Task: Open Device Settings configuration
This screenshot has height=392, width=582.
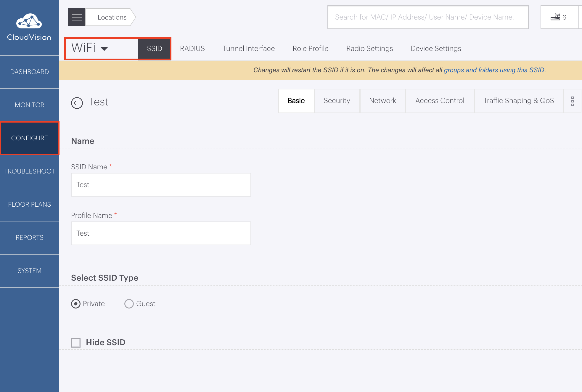Action: pyautogui.click(x=435, y=48)
